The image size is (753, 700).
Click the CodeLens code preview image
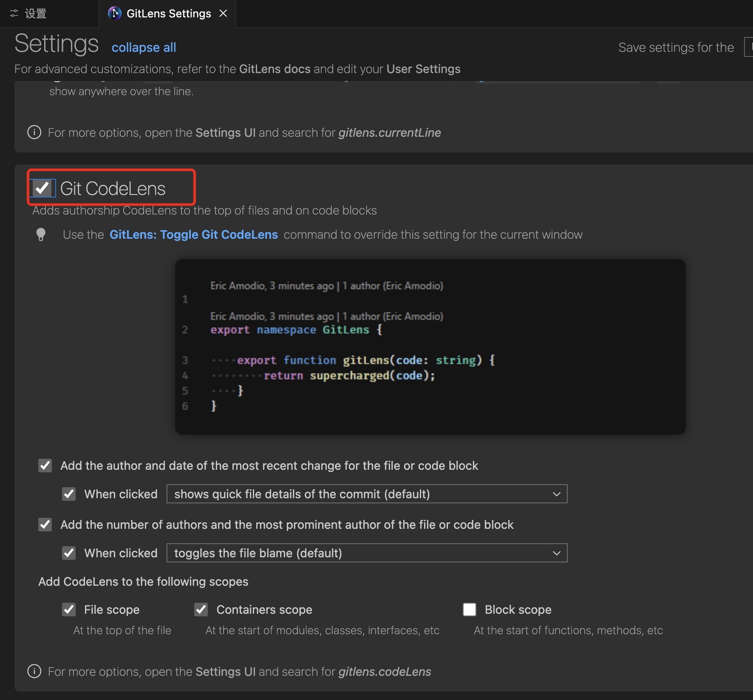pyautogui.click(x=430, y=347)
